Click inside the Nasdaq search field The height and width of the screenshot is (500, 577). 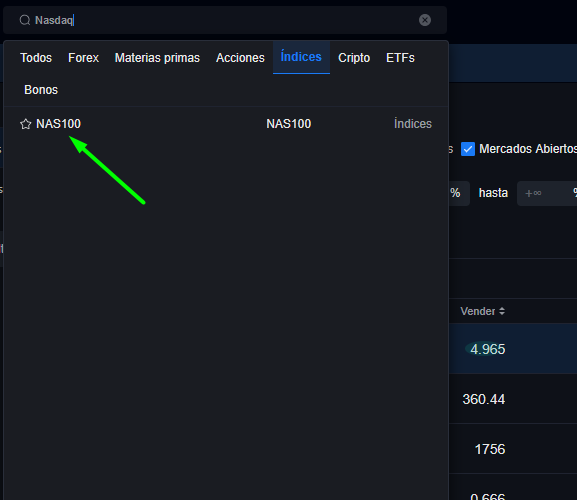point(225,20)
